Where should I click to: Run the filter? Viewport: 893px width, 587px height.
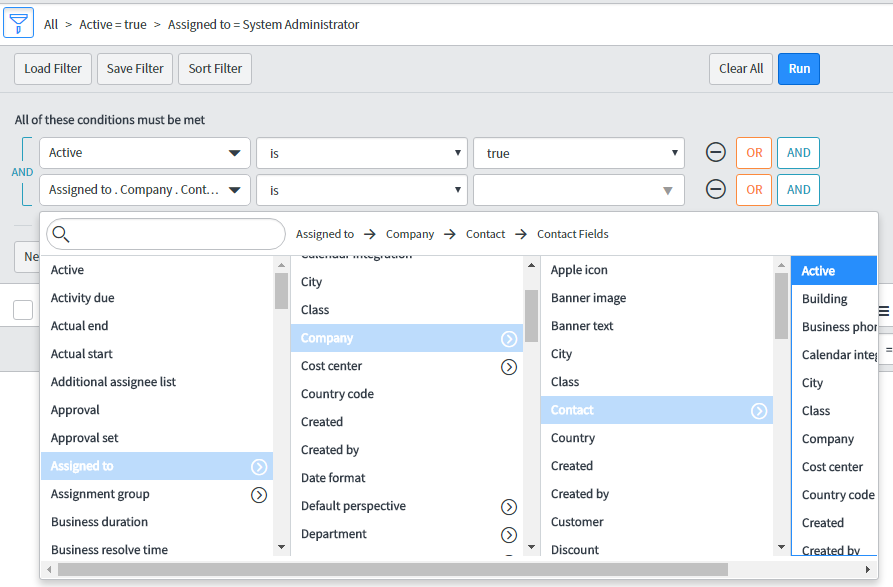pyautogui.click(x=798, y=68)
